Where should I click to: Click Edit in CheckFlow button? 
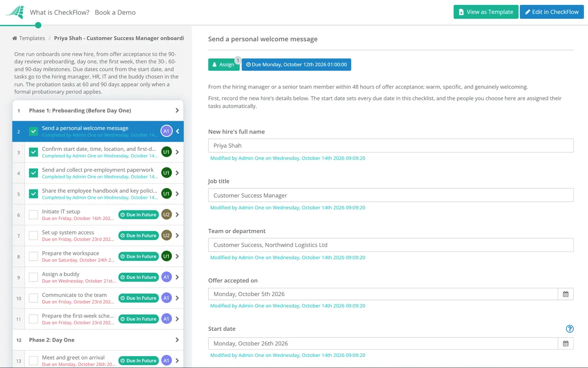tap(552, 12)
